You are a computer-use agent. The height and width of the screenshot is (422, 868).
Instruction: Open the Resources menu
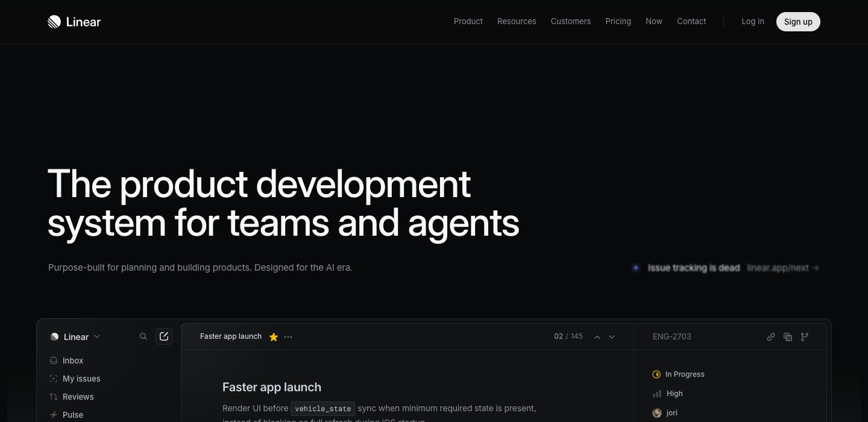[x=517, y=21]
